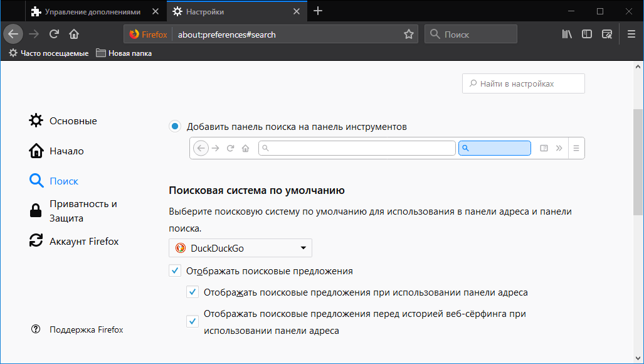
Task: Toggle the sidebar view icon
Action: 586,34
